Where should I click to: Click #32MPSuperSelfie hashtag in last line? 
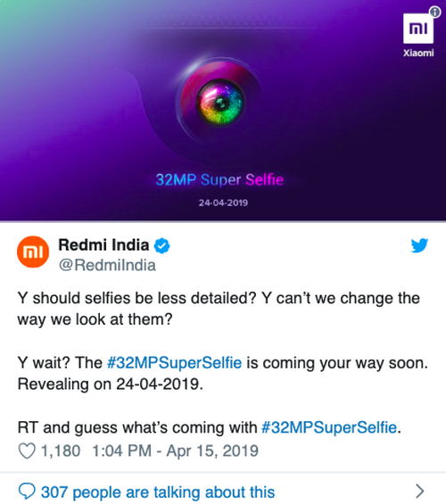(x=329, y=427)
